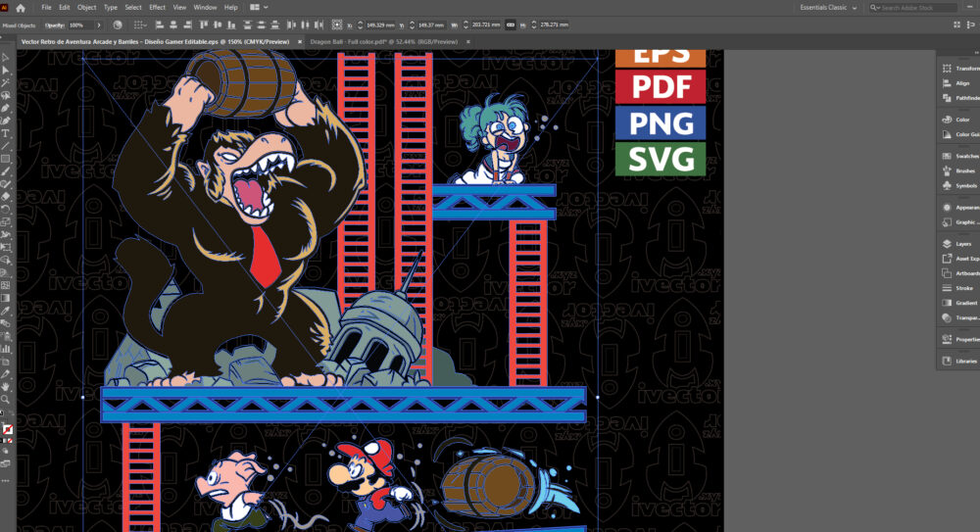Select the Direct Selection tool

click(x=6, y=70)
